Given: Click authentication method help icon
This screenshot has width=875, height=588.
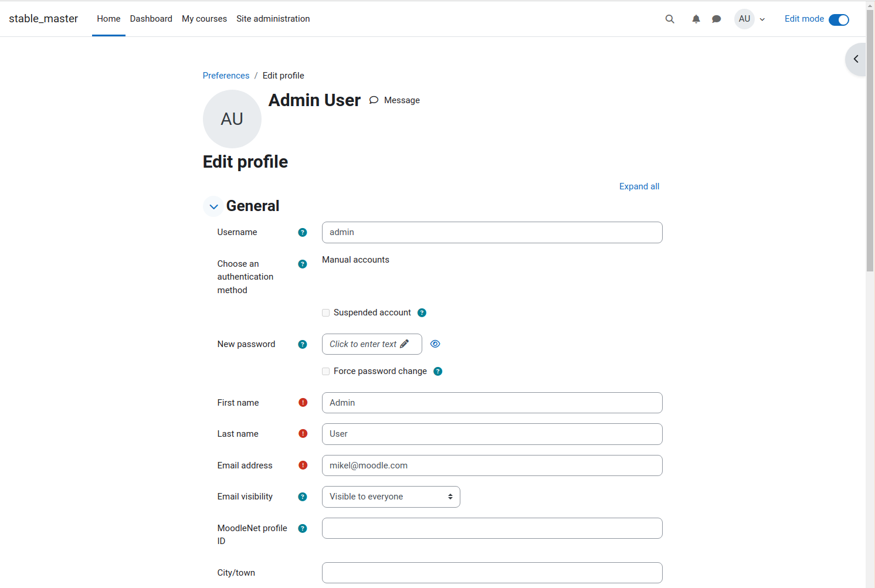Looking at the screenshot, I should (303, 264).
